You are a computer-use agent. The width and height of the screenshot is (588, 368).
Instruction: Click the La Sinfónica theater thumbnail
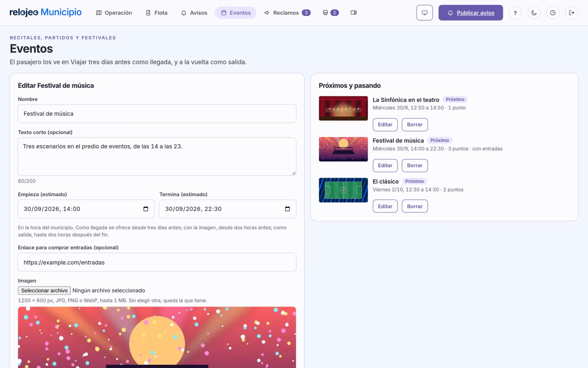click(x=343, y=108)
